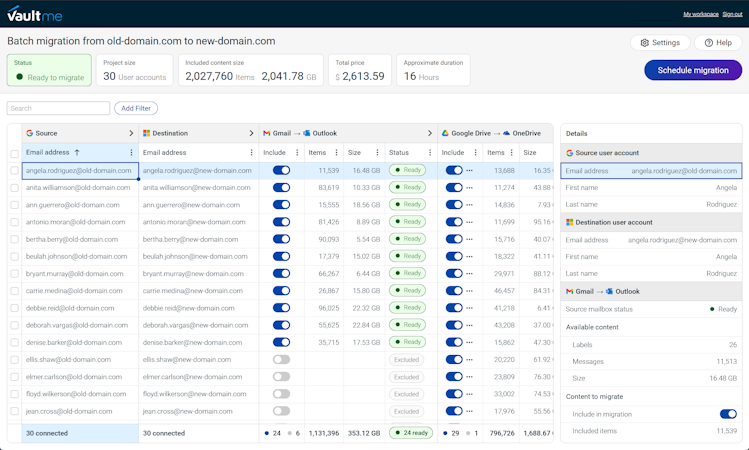Open Drive options dots for ann.guerrero

(x=470, y=205)
